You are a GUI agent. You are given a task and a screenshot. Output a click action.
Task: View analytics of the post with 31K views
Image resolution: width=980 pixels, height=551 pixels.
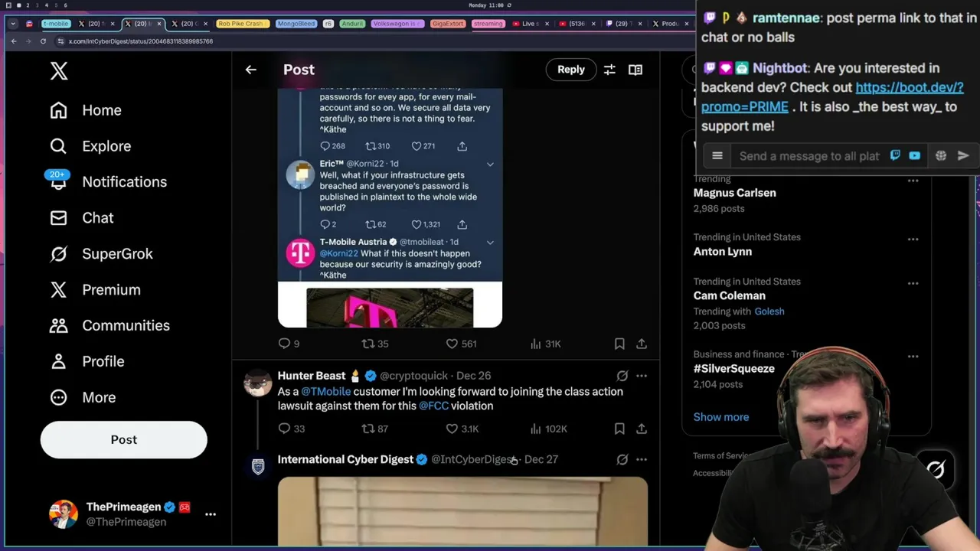(547, 344)
